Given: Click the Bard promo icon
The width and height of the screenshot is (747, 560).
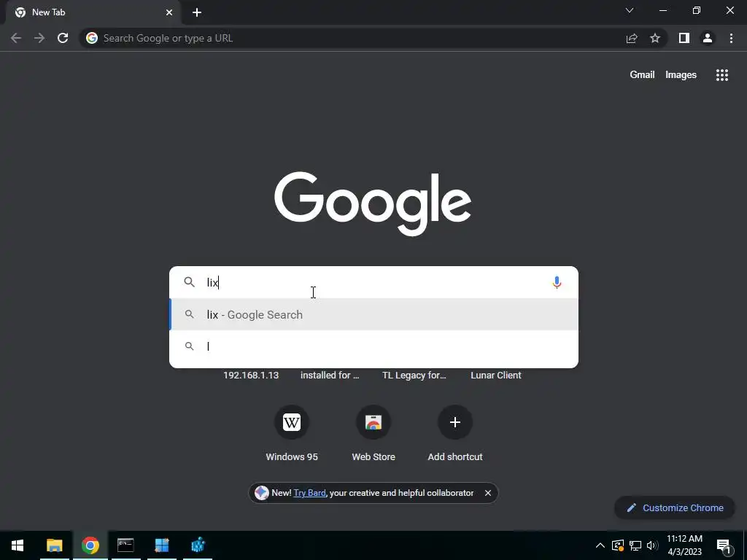Looking at the screenshot, I should 262,493.
